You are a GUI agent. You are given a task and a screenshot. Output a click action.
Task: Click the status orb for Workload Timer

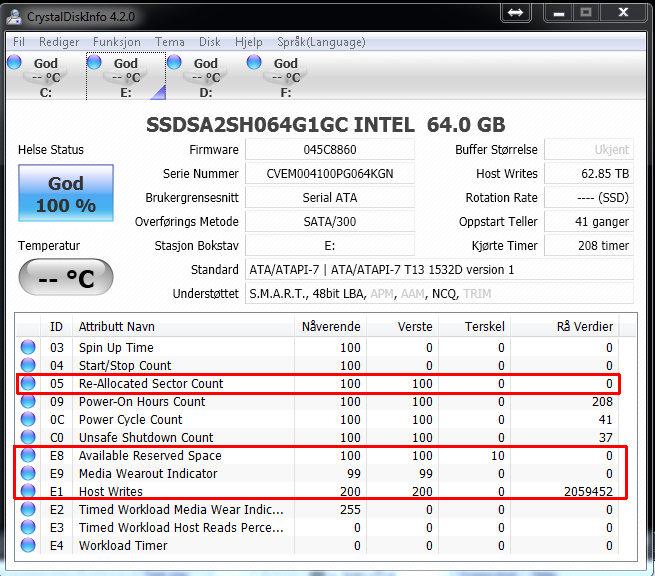[x=28, y=545]
